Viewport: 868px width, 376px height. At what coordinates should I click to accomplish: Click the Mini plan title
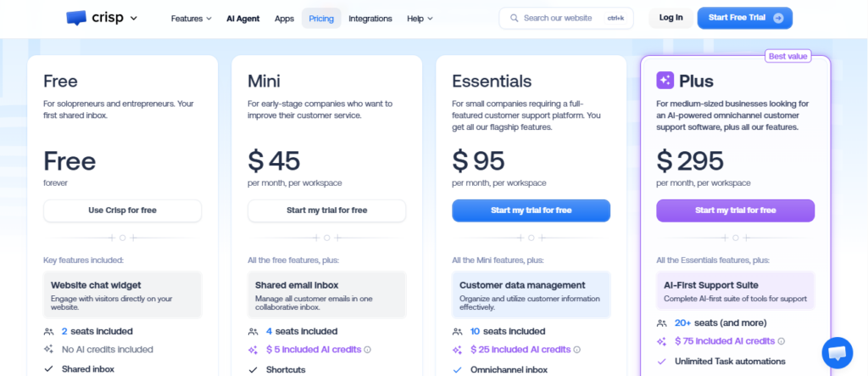point(264,81)
